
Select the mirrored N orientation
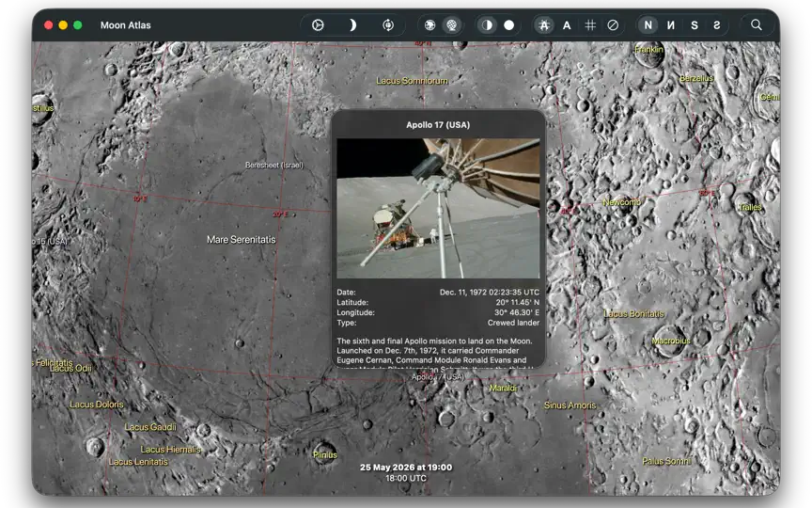671,24
